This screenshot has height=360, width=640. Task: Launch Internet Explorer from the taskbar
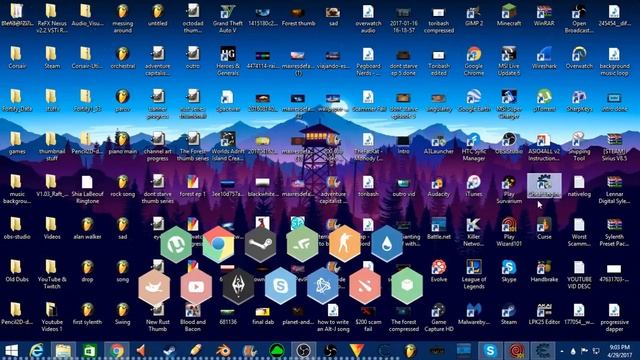(37, 350)
